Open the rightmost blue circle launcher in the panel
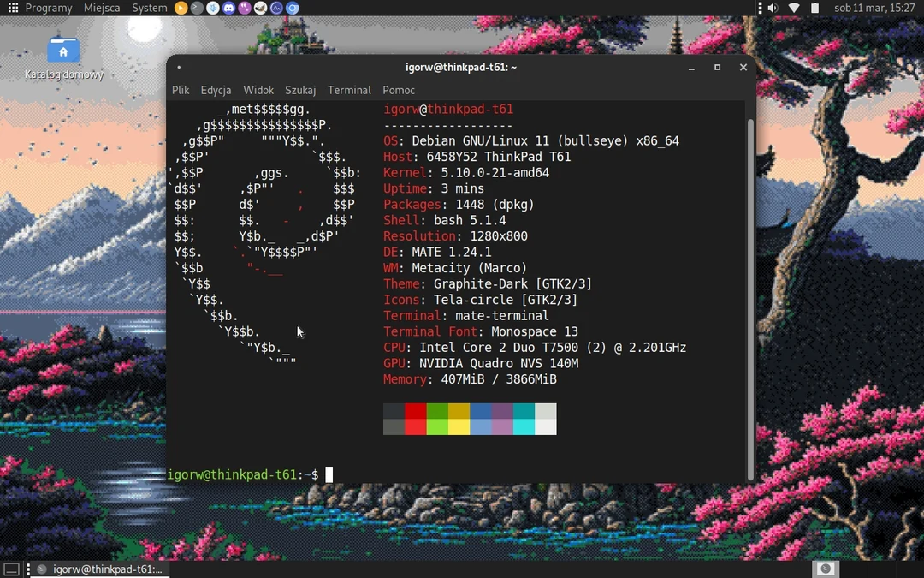The image size is (924, 578). [291, 8]
